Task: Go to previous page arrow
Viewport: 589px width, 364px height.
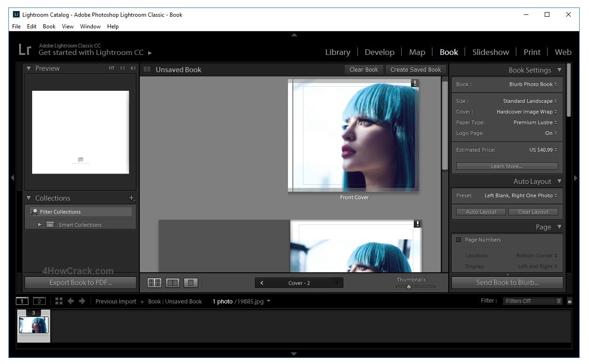Action: [x=262, y=283]
